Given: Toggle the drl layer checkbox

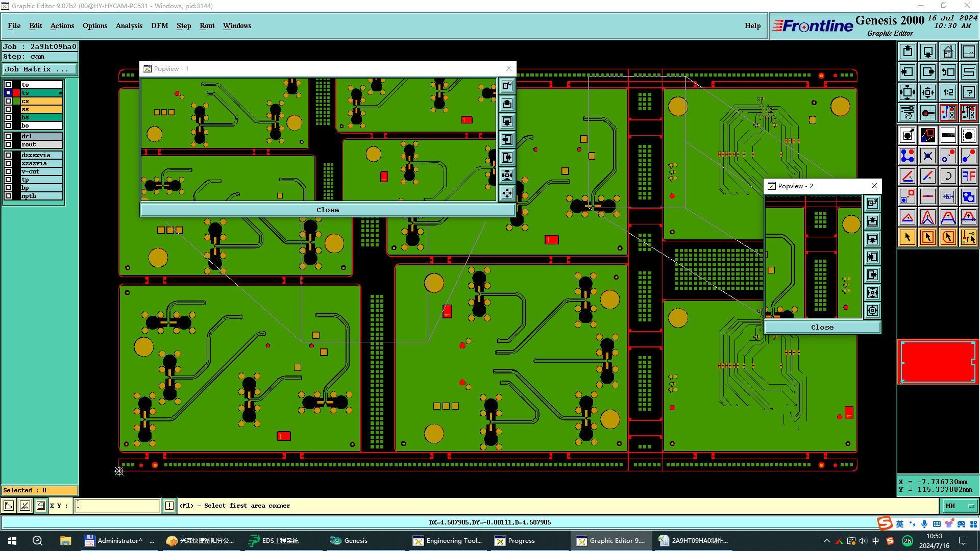Looking at the screenshot, I should (8, 136).
